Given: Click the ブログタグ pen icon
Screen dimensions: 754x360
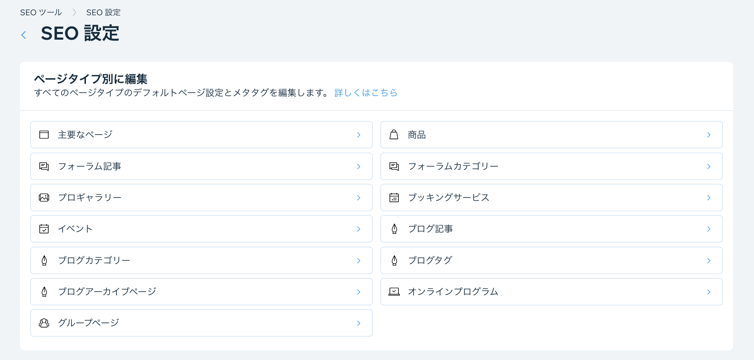Looking at the screenshot, I should click(394, 261).
